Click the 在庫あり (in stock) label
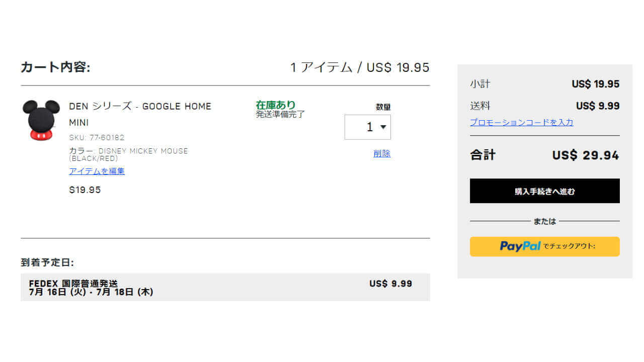644x362 pixels. pyautogui.click(x=276, y=105)
